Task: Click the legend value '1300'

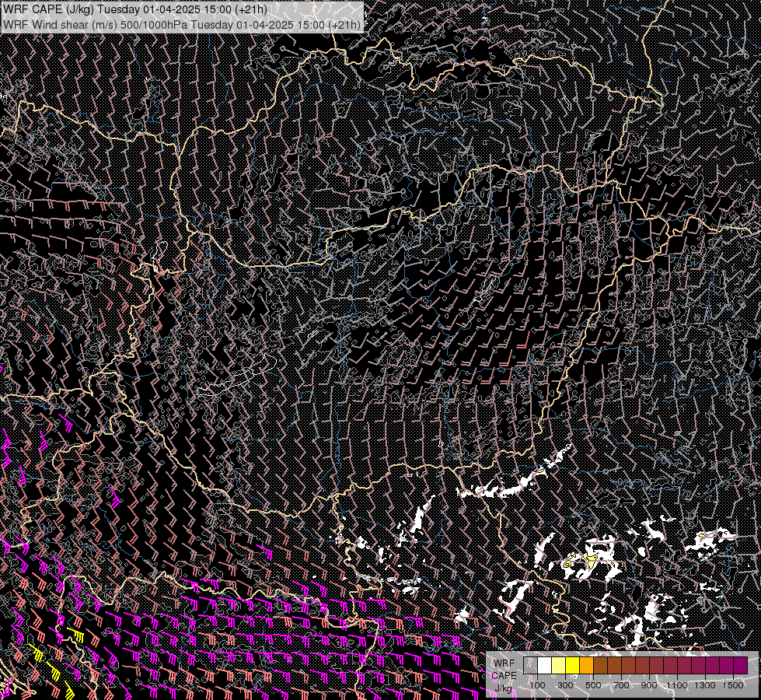Action: (705, 685)
